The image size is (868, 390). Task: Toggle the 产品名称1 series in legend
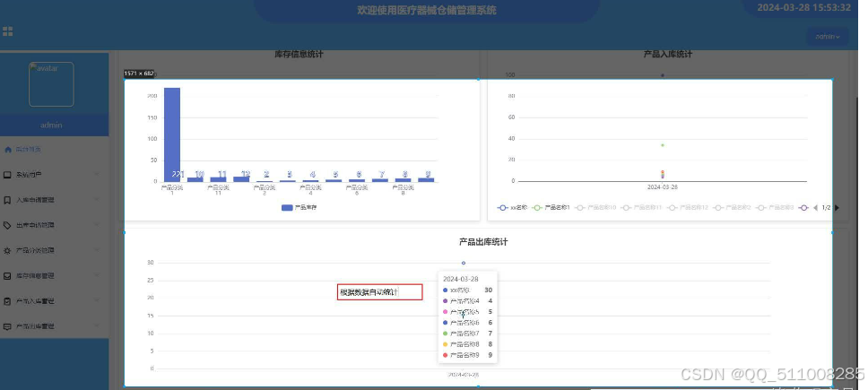point(551,207)
